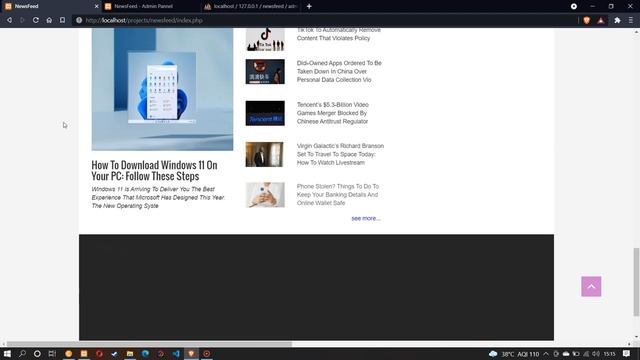Go back to the previous page
Image resolution: width=640 pixels, height=360 pixels.
pyautogui.click(x=9, y=20)
